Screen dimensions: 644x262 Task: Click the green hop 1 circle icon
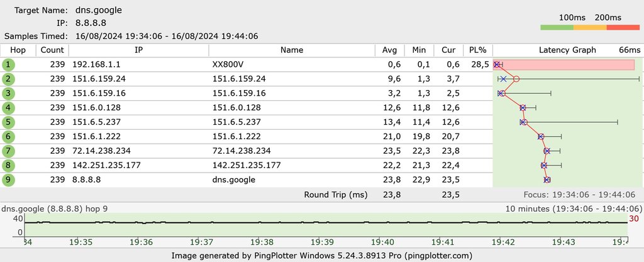(8, 64)
